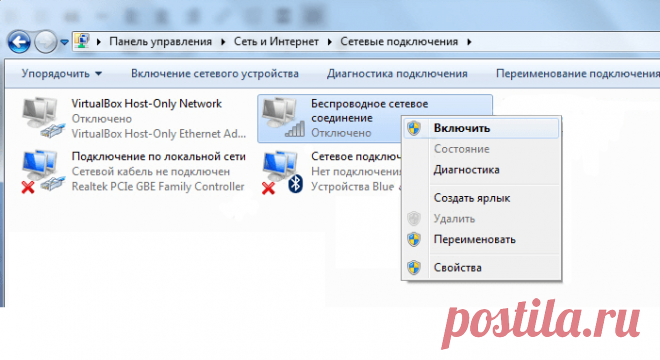
Task: Click the VirtualBox Host-Only Ethernet Ad... description
Action: (x=159, y=134)
